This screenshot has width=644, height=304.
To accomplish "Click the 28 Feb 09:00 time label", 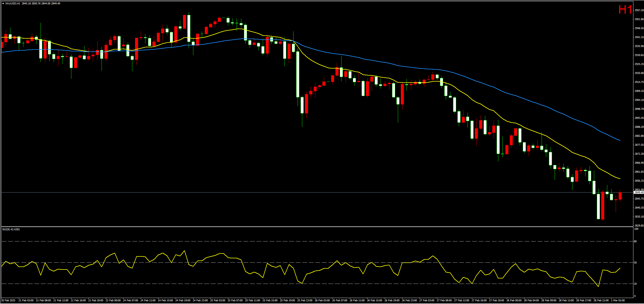I will [x=549, y=300].
